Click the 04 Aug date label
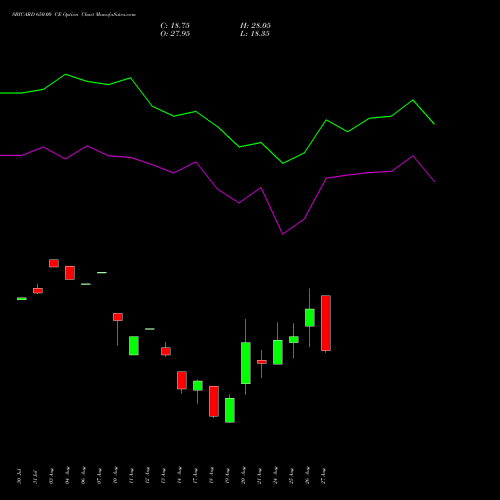 [67, 476]
